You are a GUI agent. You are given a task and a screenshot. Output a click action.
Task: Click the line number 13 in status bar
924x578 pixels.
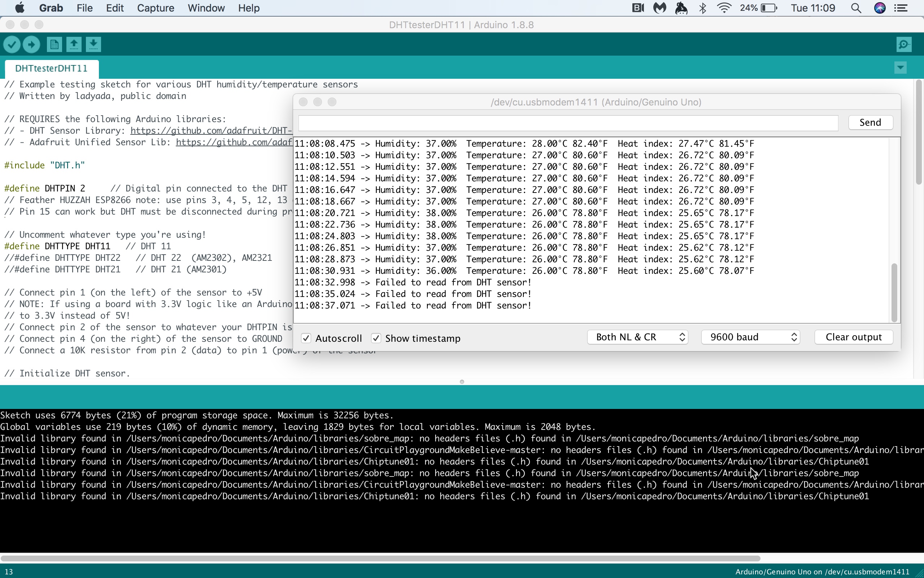(x=9, y=571)
